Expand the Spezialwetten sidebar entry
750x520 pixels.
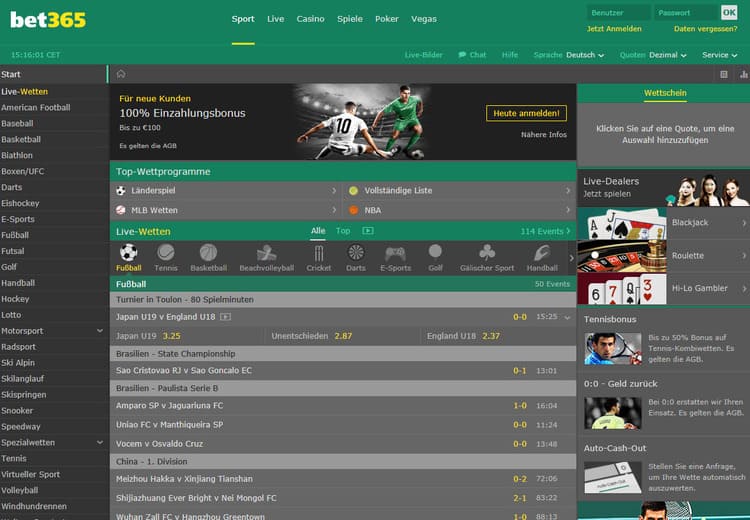tap(99, 442)
